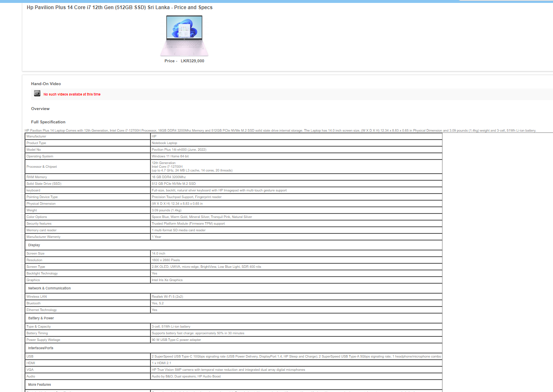Select the price 'LKR329,000'
Image resolution: width=553 pixels, height=392 pixels.
[192, 61]
